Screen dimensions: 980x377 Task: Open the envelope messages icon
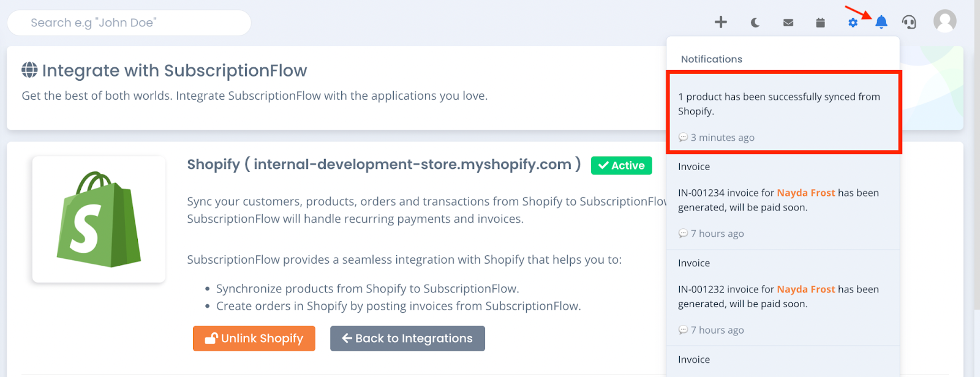coord(788,23)
